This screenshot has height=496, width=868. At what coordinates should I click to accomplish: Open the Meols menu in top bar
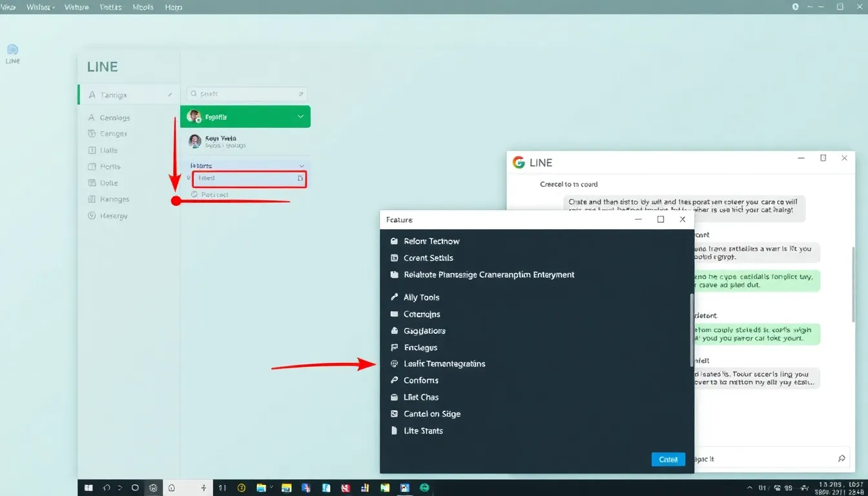point(143,7)
